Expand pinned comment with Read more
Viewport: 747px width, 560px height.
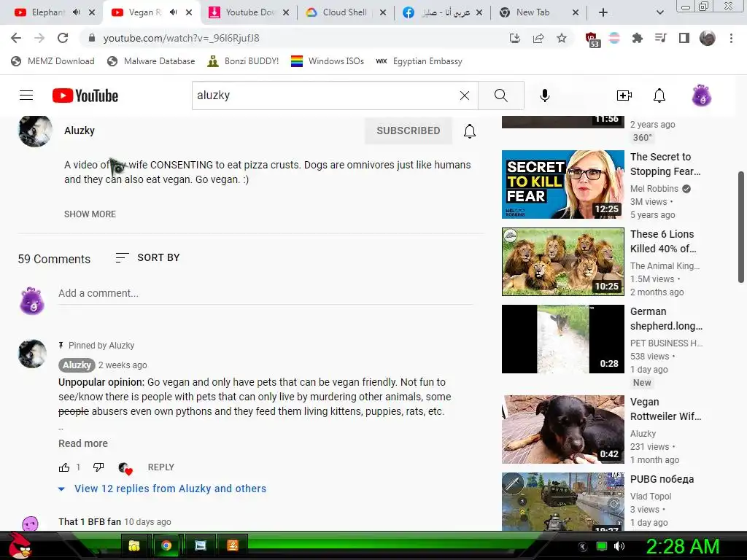(83, 443)
